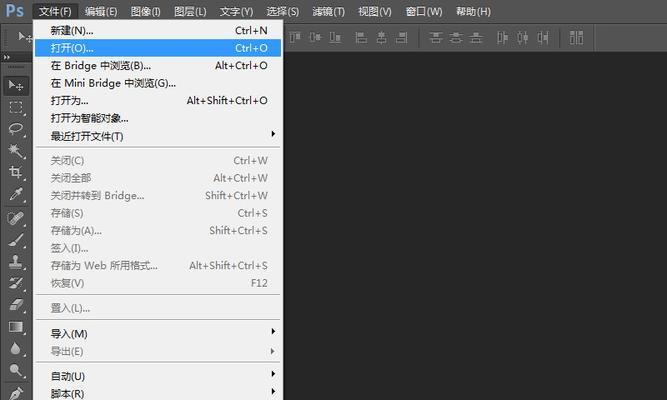Image resolution: width=667 pixels, height=400 pixels.
Task: Choose the highlighted 打开(O)... item
Action: pos(158,48)
